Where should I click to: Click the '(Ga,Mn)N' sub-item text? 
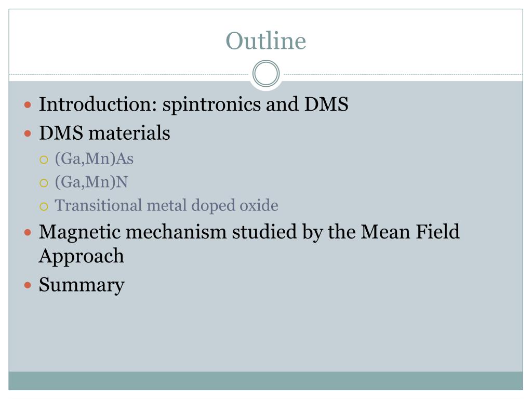[x=91, y=182]
